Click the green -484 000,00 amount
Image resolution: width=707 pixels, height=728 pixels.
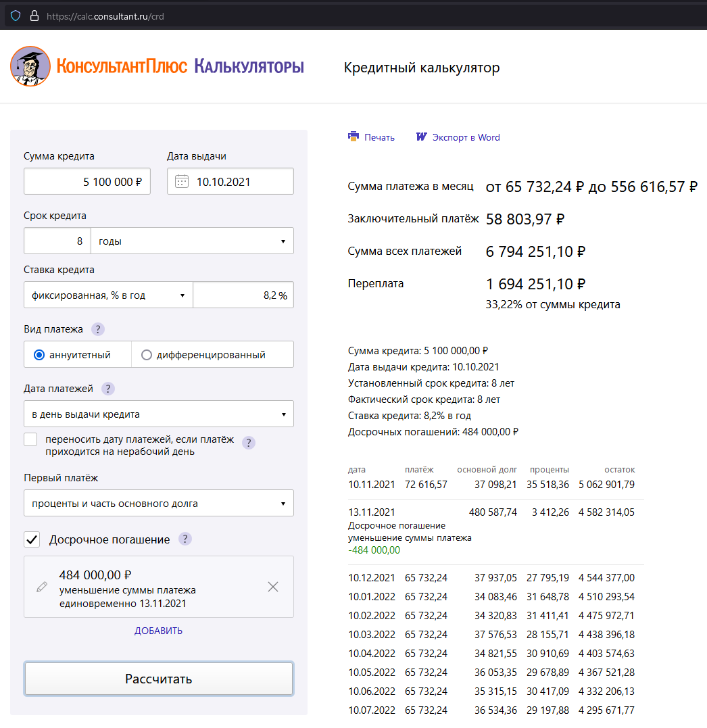coord(374,550)
